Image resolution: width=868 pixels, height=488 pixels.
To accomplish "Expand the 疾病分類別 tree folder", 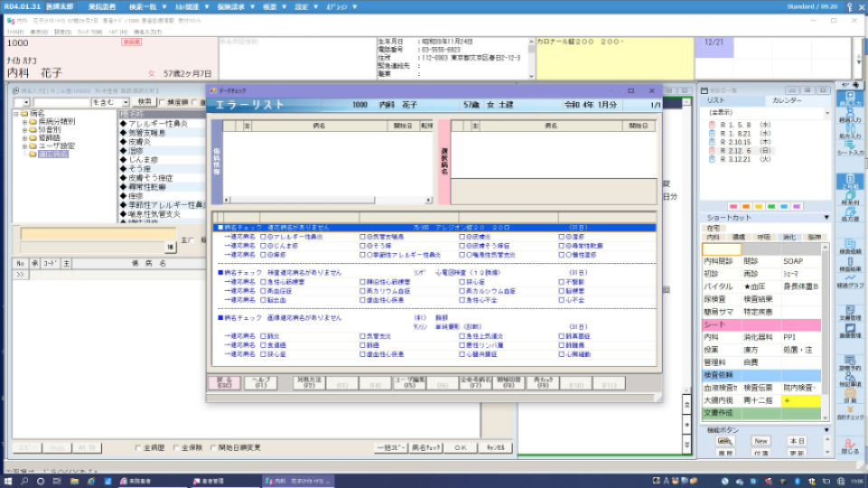I will click(24, 121).
